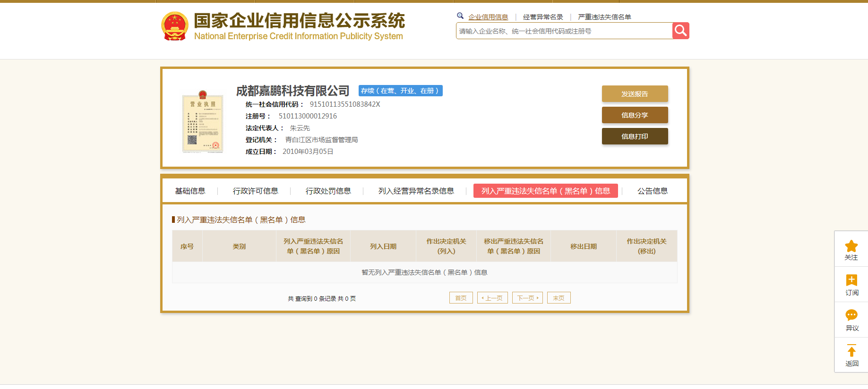Viewport: 868px width, 389px height.
Task: Select the 经营异常名录 search category
Action: coord(543,17)
